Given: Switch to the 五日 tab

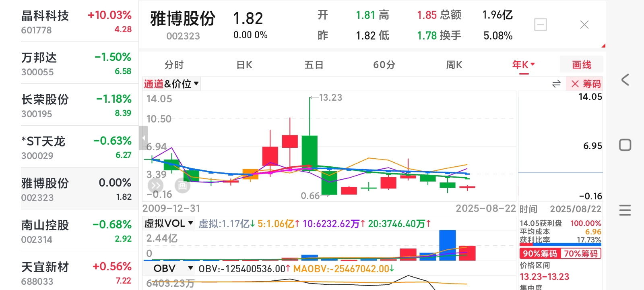Looking at the screenshot, I should (314, 65).
